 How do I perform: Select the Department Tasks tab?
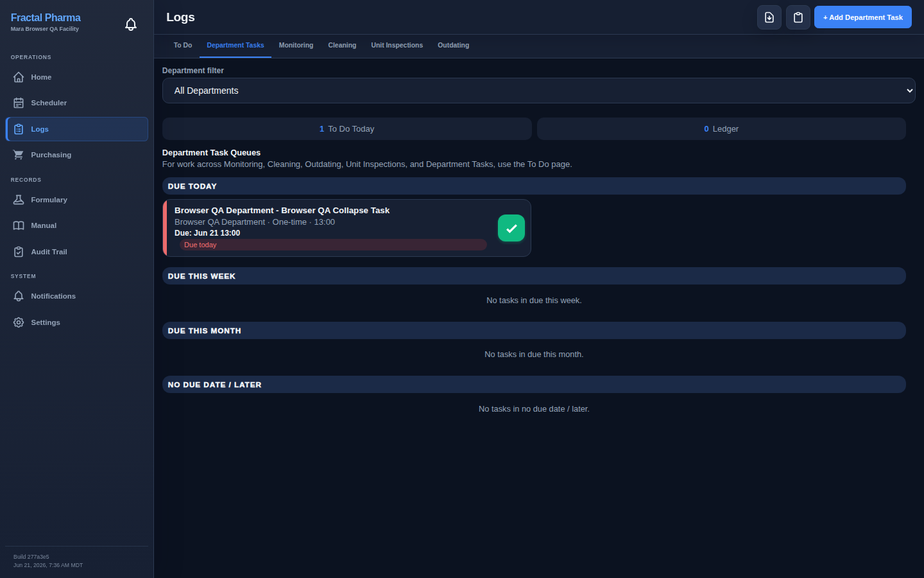click(235, 46)
